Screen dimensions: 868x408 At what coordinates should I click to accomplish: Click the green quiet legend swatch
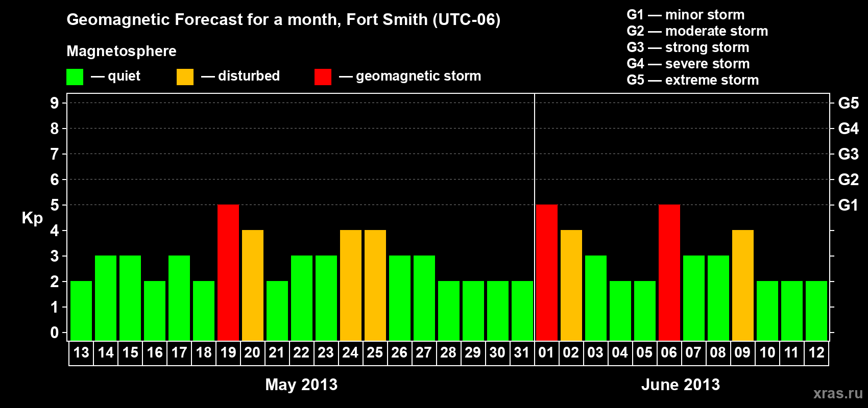click(x=75, y=77)
